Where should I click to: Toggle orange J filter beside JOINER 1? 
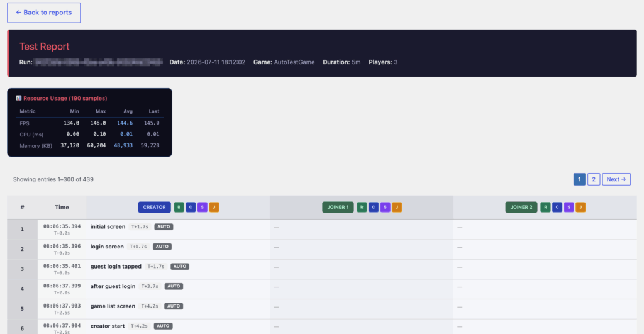(x=397, y=207)
